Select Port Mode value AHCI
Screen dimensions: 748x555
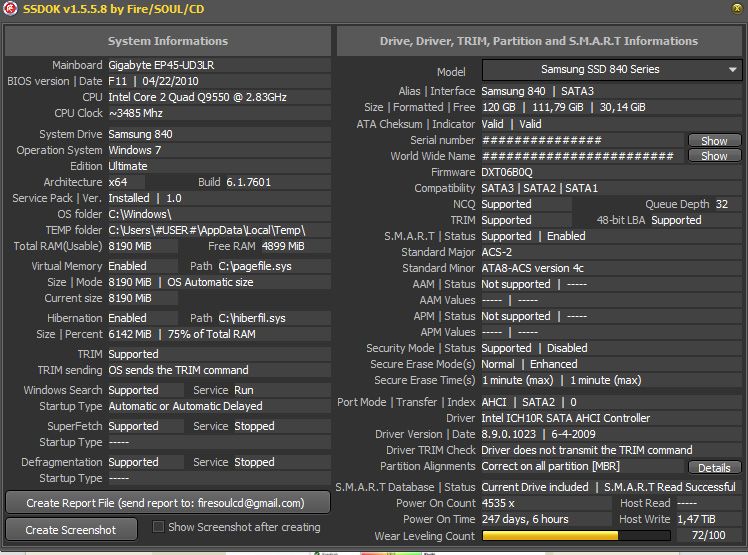[494, 402]
